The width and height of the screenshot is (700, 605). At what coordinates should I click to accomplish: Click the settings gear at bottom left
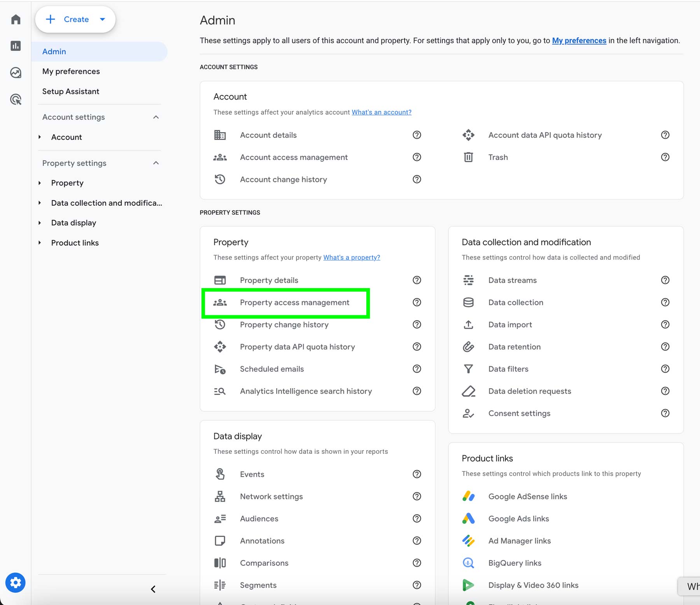click(x=15, y=582)
